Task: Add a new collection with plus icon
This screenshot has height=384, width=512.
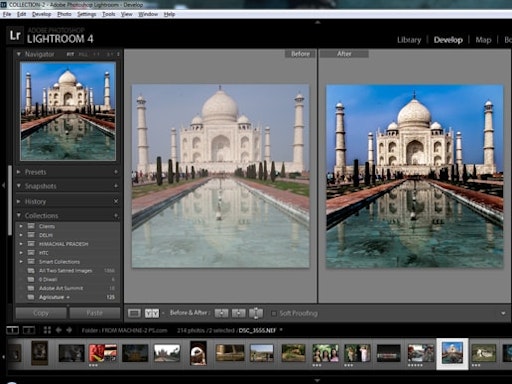Action: (116, 215)
